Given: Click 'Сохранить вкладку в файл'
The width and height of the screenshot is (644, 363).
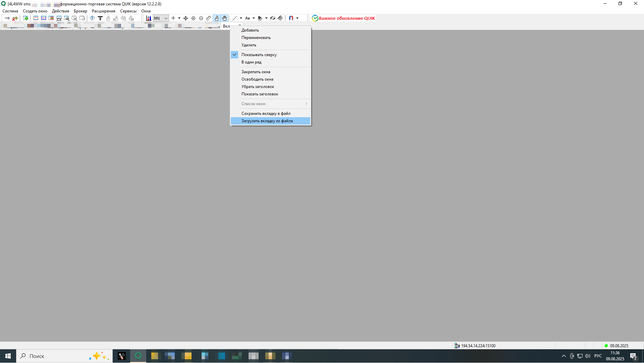Looking at the screenshot, I should tap(266, 114).
